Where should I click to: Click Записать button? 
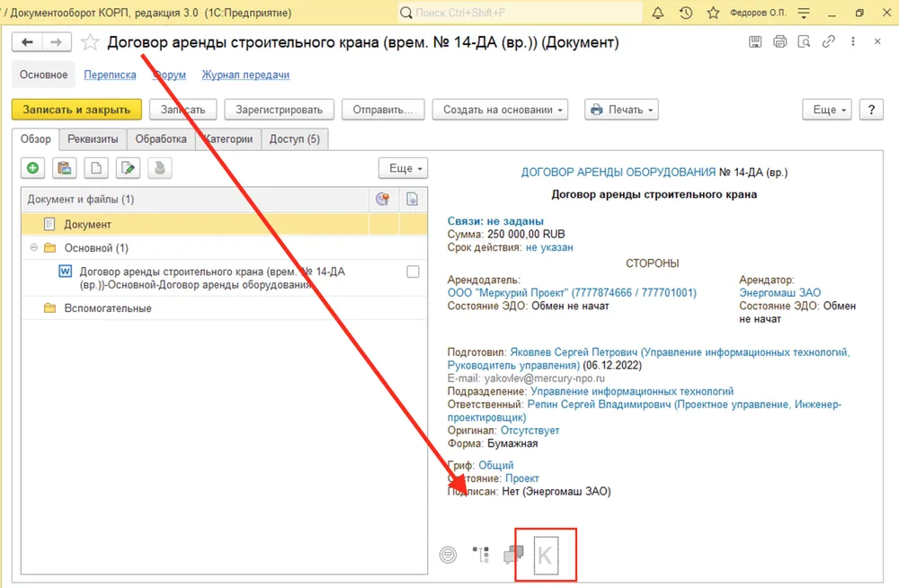click(182, 110)
